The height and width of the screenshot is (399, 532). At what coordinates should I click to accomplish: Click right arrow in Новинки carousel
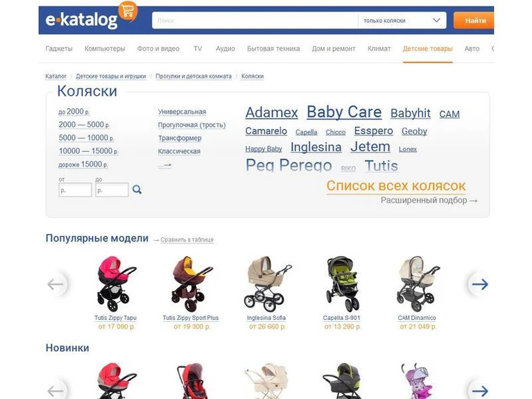coord(480,391)
